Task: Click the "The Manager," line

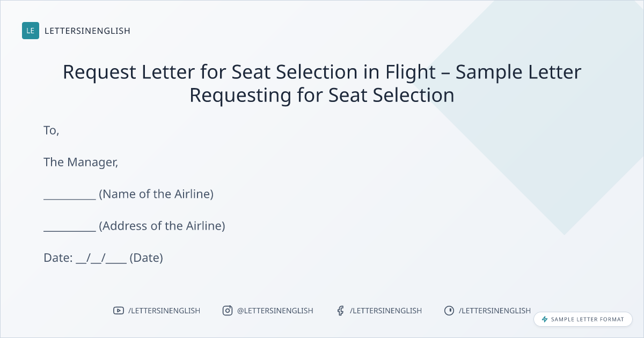Action: [x=80, y=162]
